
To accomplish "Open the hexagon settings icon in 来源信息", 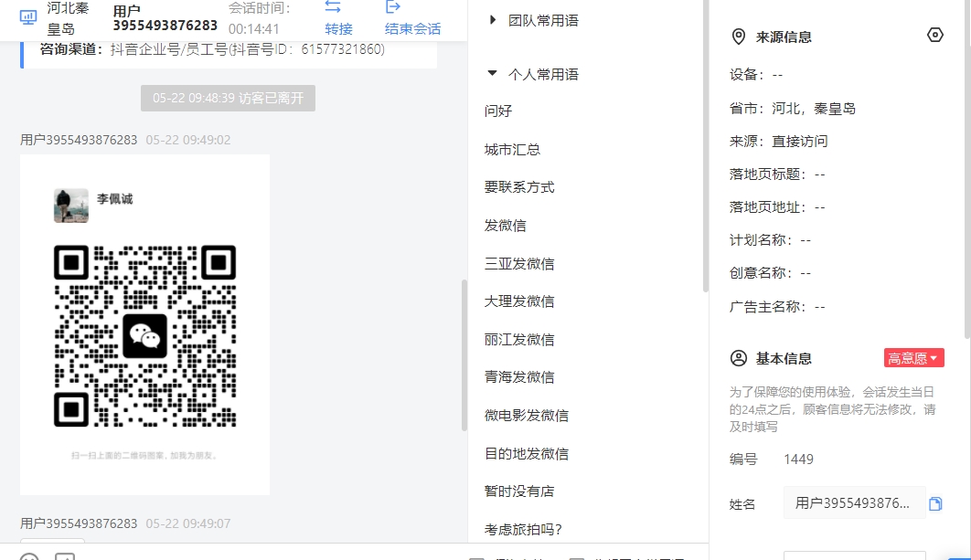I will coord(934,35).
